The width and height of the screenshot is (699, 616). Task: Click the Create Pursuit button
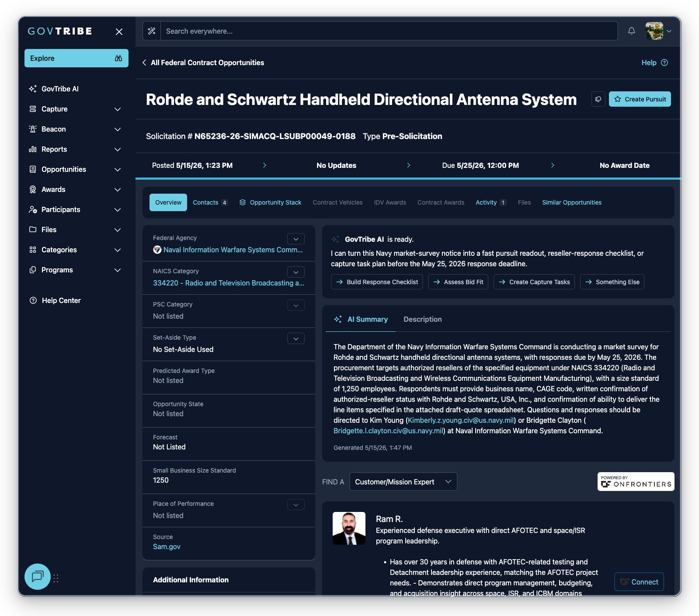click(640, 99)
